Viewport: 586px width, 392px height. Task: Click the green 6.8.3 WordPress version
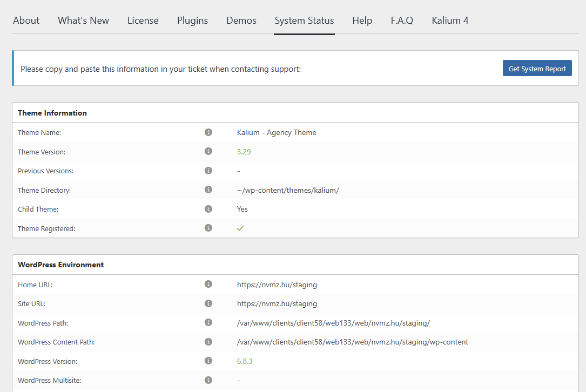click(x=245, y=361)
